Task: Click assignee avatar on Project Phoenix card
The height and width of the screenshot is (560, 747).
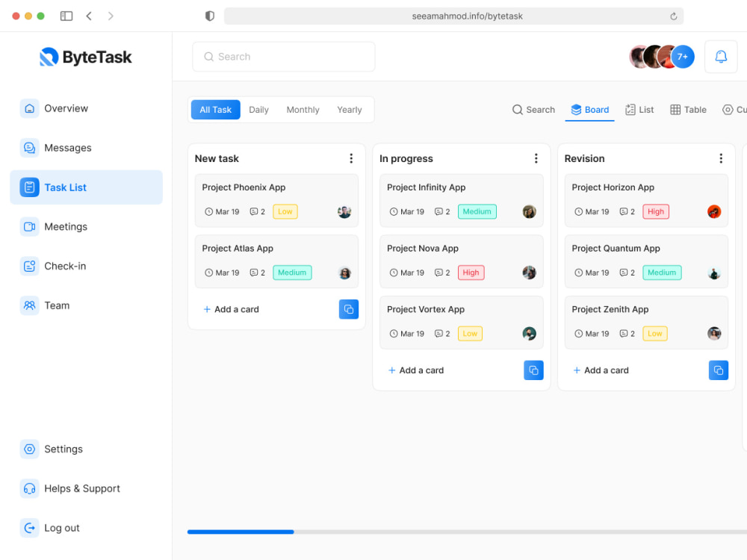Action: [x=344, y=212]
